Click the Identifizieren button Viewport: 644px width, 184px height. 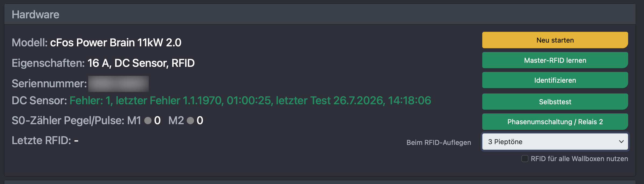pyautogui.click(x=555, y=80)
